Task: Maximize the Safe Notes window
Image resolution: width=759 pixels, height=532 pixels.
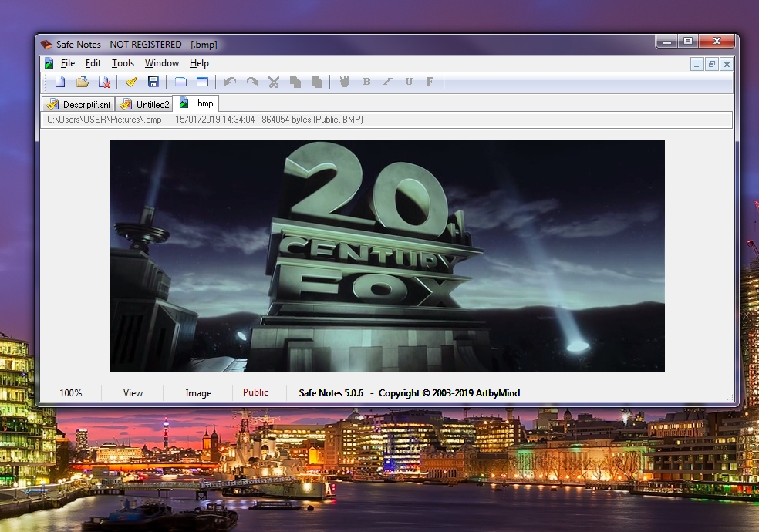Action: (x=688, y=42)
